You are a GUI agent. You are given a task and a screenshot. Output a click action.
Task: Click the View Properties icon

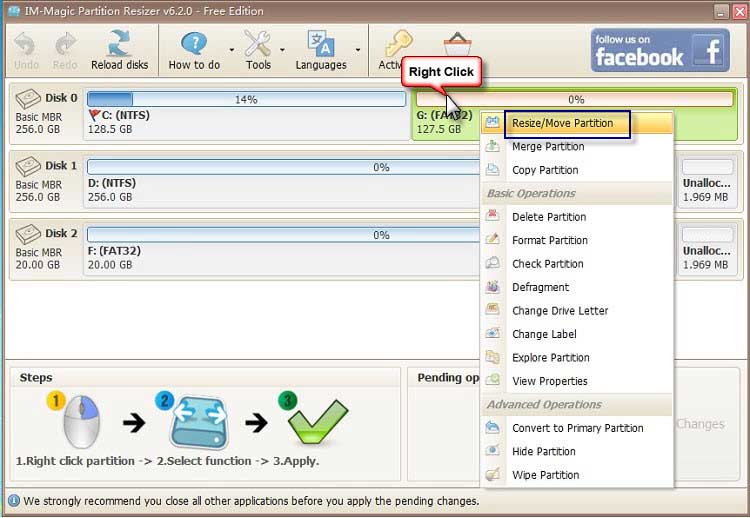point(492,380)
